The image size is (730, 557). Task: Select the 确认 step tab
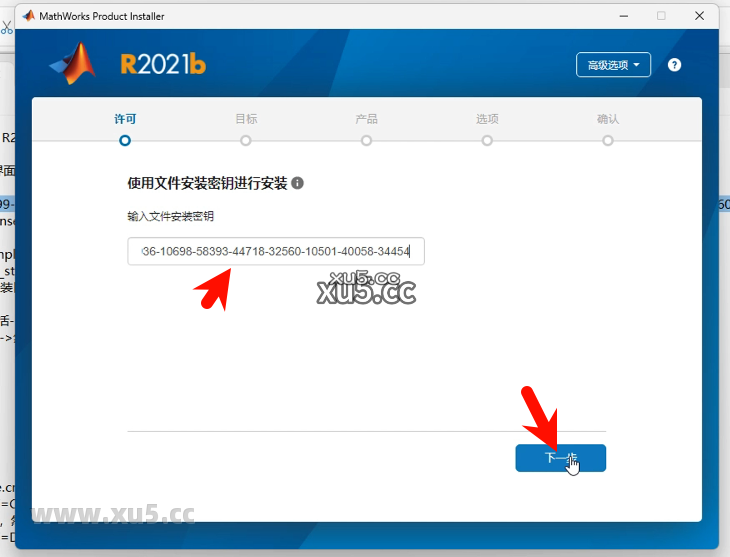coord(608,119)
